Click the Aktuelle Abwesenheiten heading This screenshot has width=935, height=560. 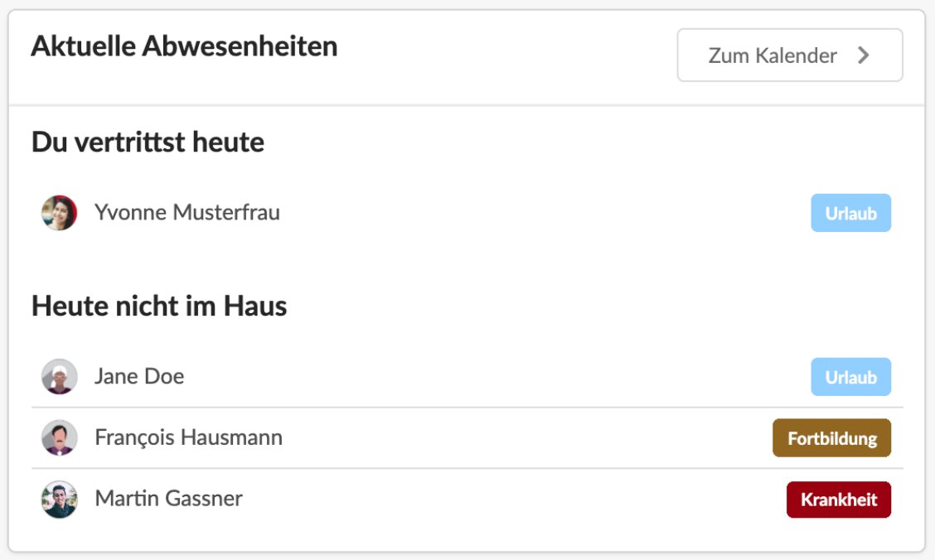[x=184, y=46]
